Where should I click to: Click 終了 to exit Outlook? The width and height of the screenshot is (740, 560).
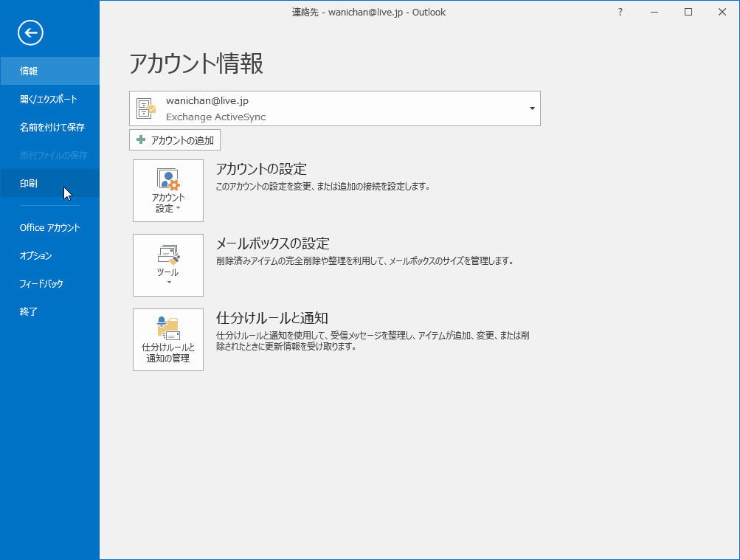point(49,311)
